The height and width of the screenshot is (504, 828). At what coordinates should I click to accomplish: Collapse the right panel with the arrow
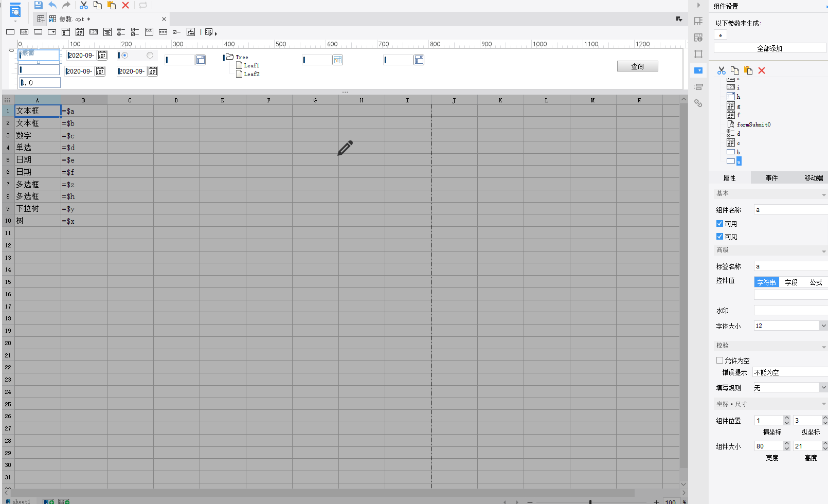point(698,5)
